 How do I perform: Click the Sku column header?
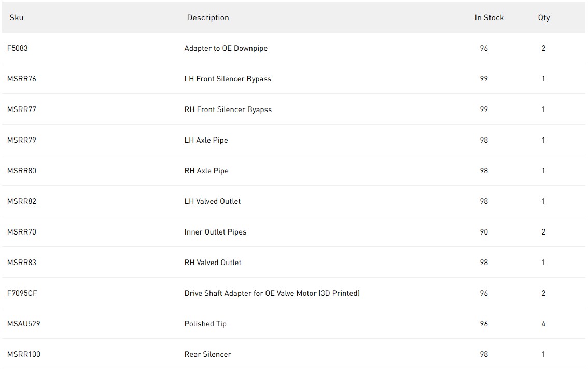17,18
